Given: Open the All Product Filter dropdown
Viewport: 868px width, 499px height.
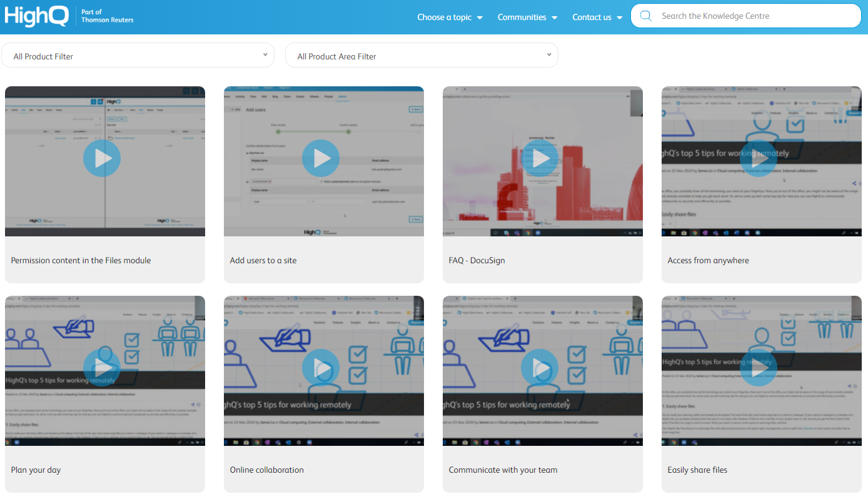Looking at the screenshot, I should click(x=138, y=56).
